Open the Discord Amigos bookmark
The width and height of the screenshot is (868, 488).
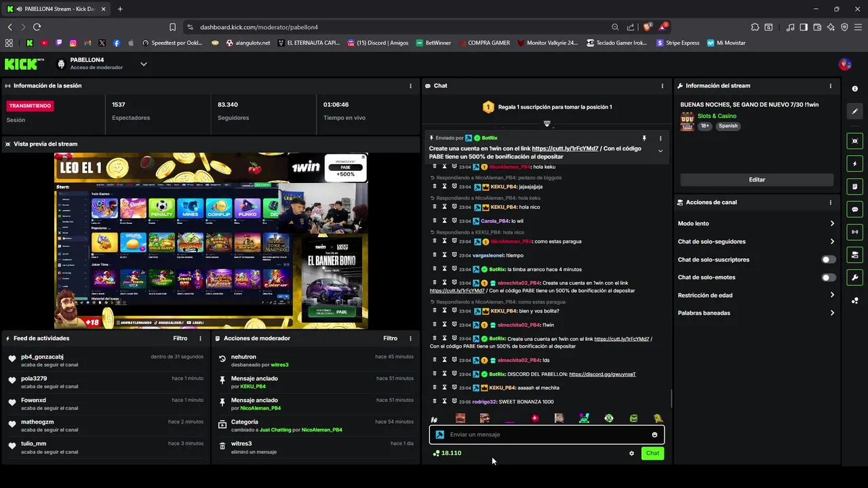[378, 43]
